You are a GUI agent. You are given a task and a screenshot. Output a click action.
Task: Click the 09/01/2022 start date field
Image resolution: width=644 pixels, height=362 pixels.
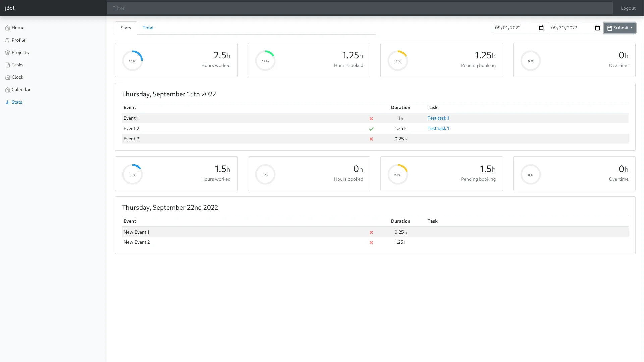point(520,28)
